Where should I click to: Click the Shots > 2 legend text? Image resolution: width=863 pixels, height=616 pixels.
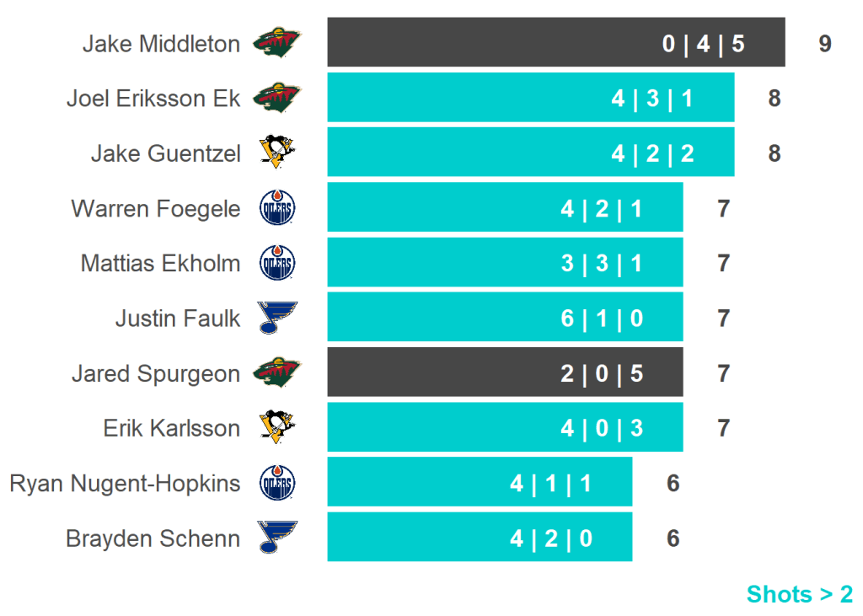pos(799,594)
